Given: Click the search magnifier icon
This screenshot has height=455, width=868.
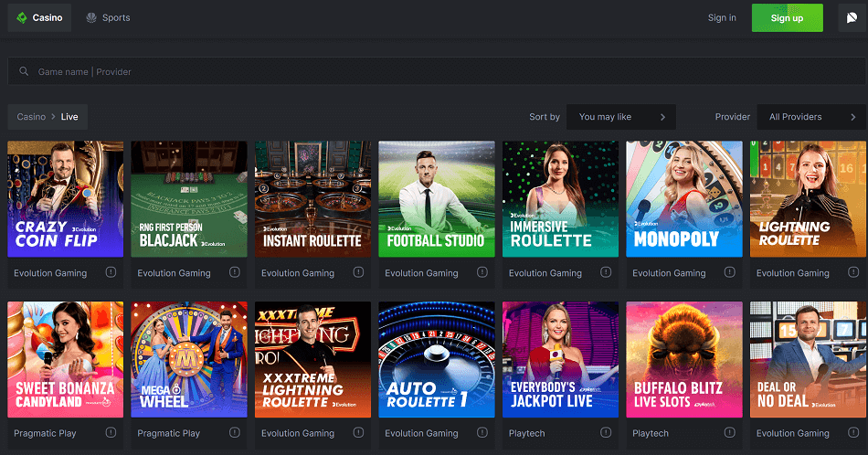Looking at the screenshot, I should [24, 71].
